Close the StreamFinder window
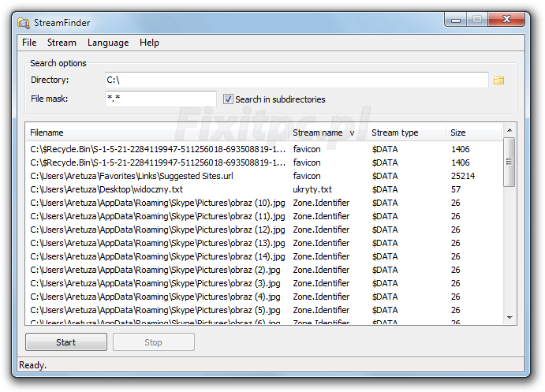This screenshot has height=392, width=545. 506,20
